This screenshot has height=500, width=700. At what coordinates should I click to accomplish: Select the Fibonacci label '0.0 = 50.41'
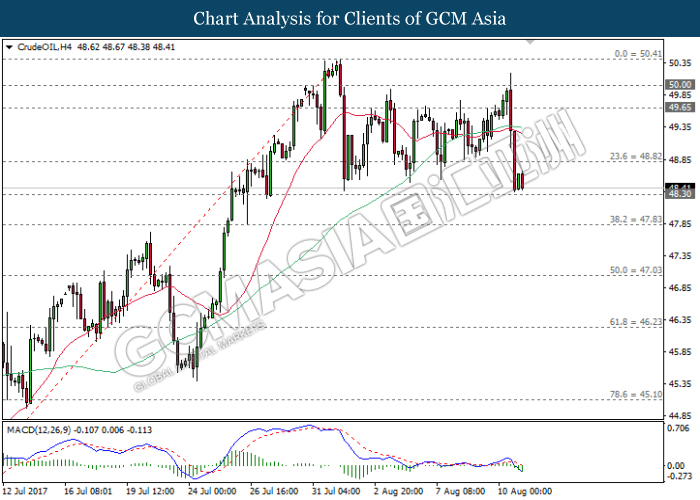(638, 54)
